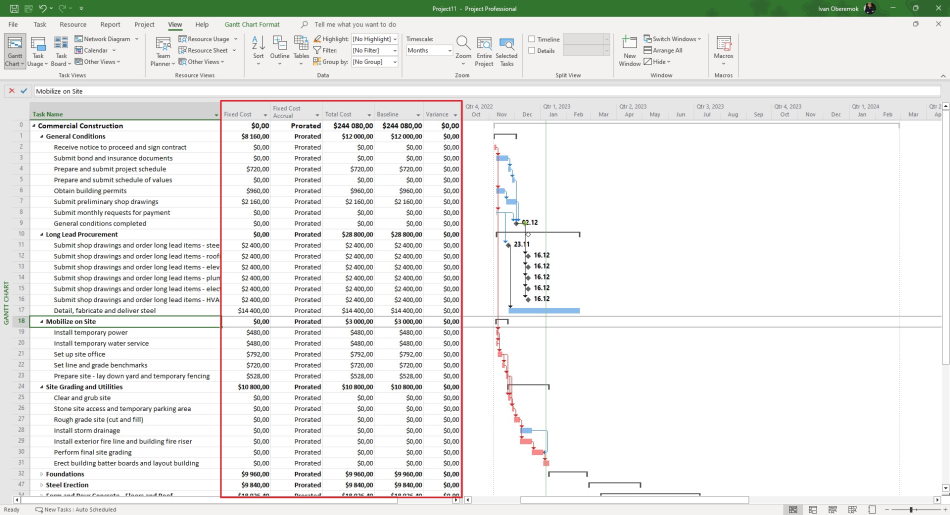The height and width of the screenshot is (515, 950).
Task: Switch to the Task tab
Action: point(40,25)
